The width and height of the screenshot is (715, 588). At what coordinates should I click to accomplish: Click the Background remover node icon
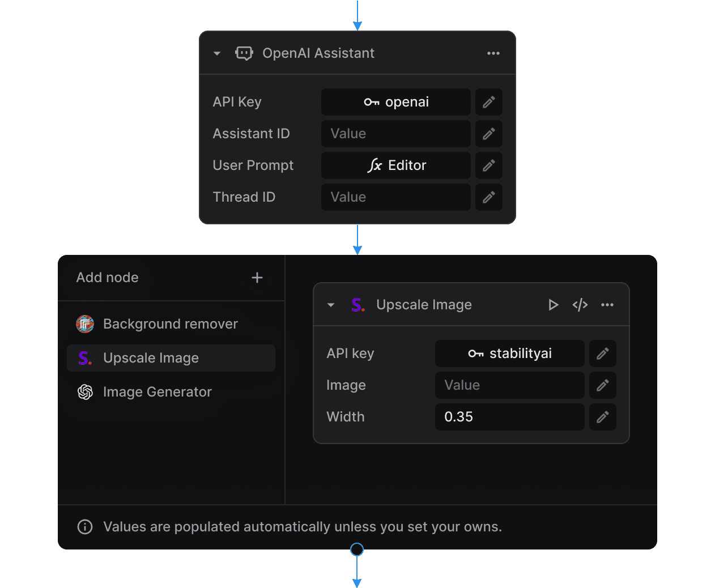[84, 323]
